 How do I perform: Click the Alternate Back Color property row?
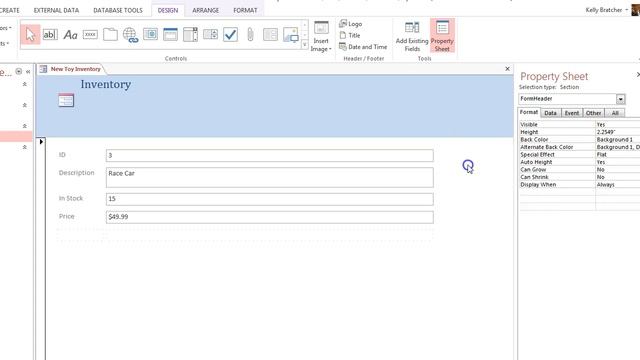[x=580, y=147]
